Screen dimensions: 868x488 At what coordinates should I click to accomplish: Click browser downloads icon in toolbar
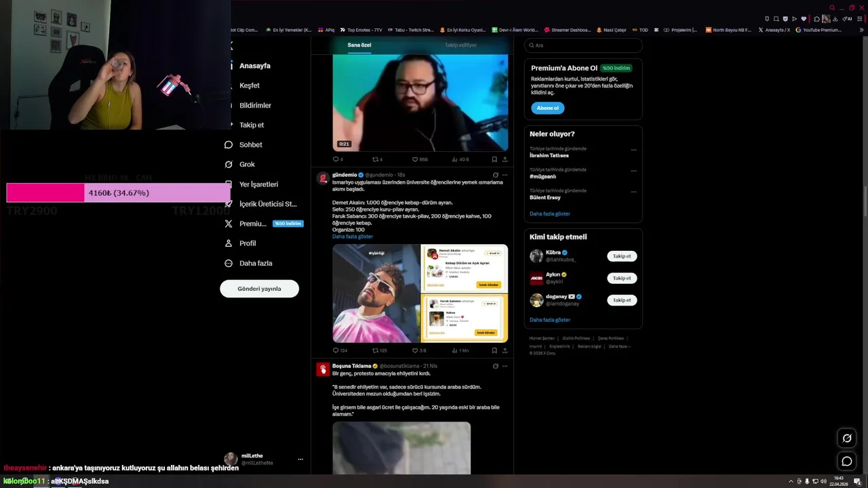click(835, 19)
